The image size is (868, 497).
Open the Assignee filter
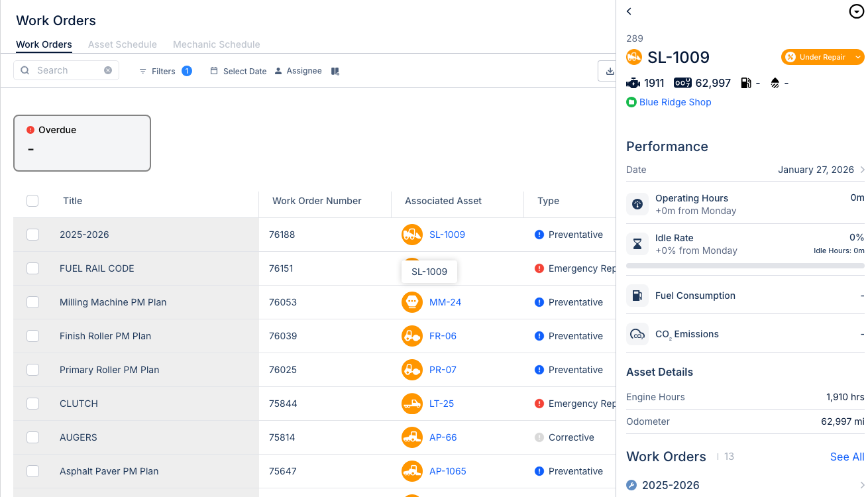pos(298,71)
